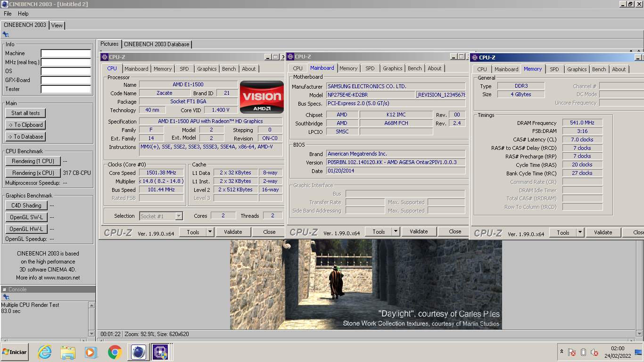This screenshot has height=362, width=644.
Task: Click the show desktop icon beside the clock
Action: pos(638,352)
